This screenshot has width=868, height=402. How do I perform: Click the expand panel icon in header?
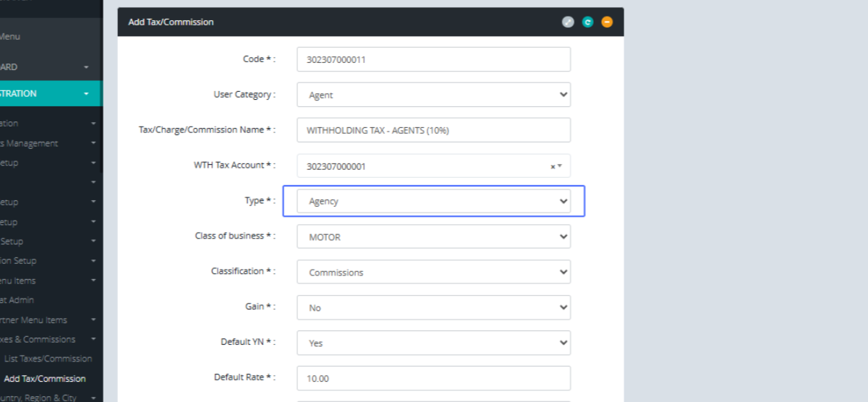568,22
